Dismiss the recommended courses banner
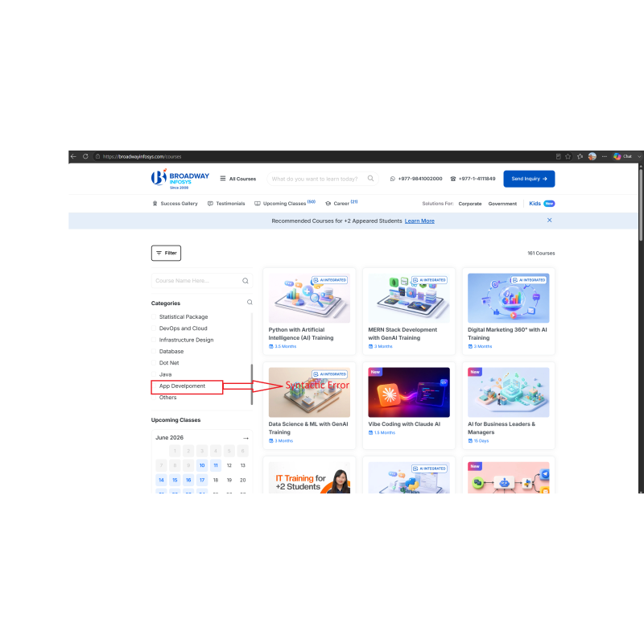Screen dimensions: 644x644 [550, 221]
